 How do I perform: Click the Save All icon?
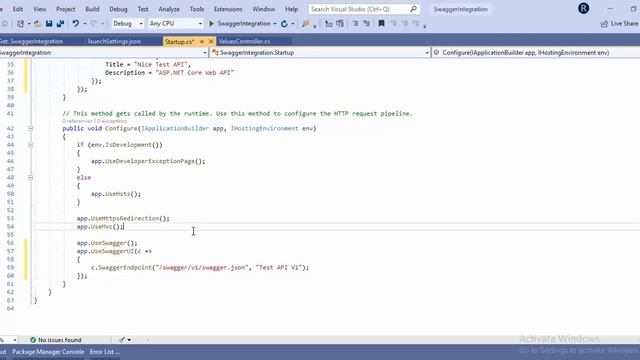pos(60,24)
